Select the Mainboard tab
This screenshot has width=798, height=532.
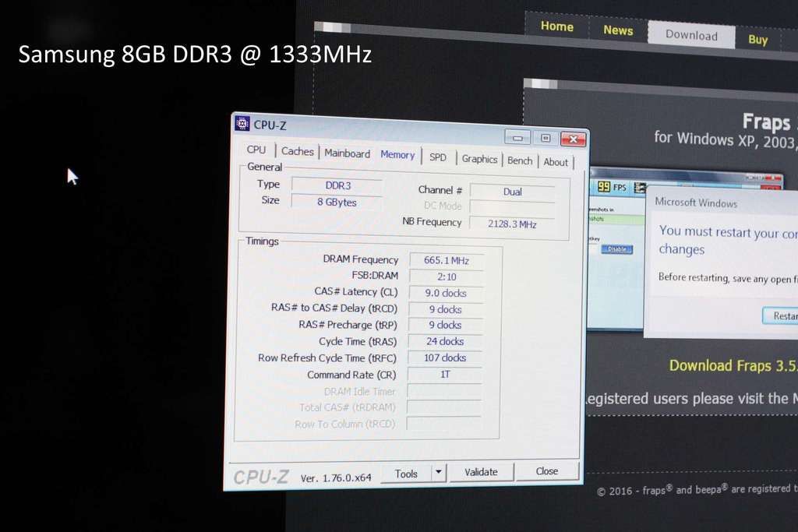[x=347, y=153]
